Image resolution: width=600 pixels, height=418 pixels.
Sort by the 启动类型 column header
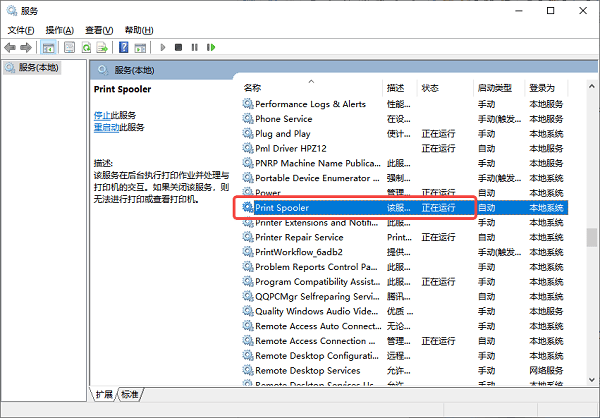(x=494, y=88)
